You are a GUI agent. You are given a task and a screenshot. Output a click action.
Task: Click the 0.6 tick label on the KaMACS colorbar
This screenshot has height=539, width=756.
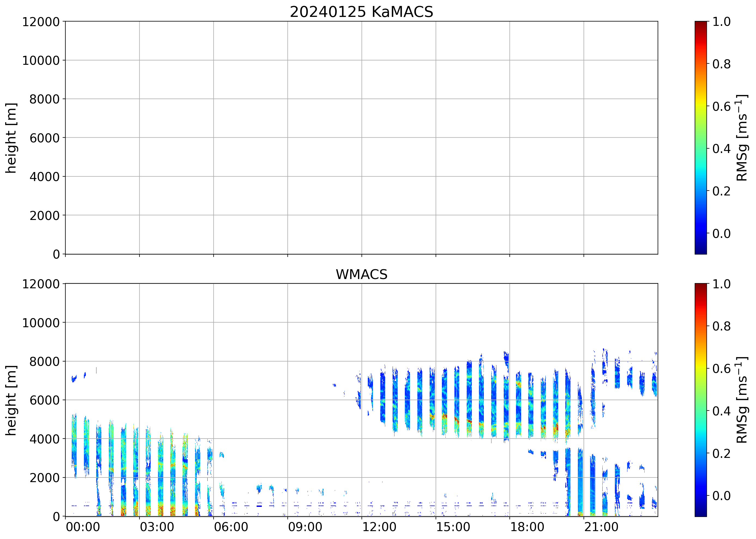click(721, 106)
